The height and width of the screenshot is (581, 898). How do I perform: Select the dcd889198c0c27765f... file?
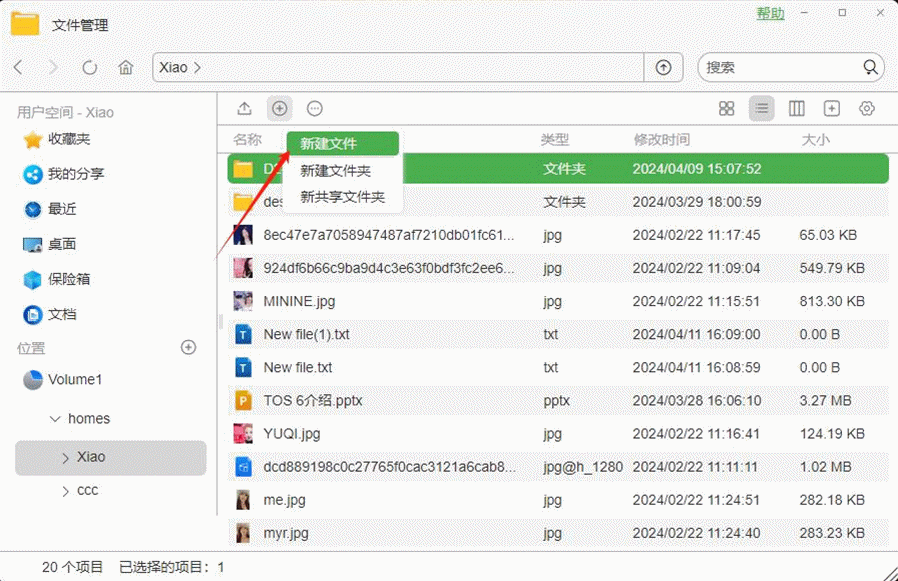[558, 467]
